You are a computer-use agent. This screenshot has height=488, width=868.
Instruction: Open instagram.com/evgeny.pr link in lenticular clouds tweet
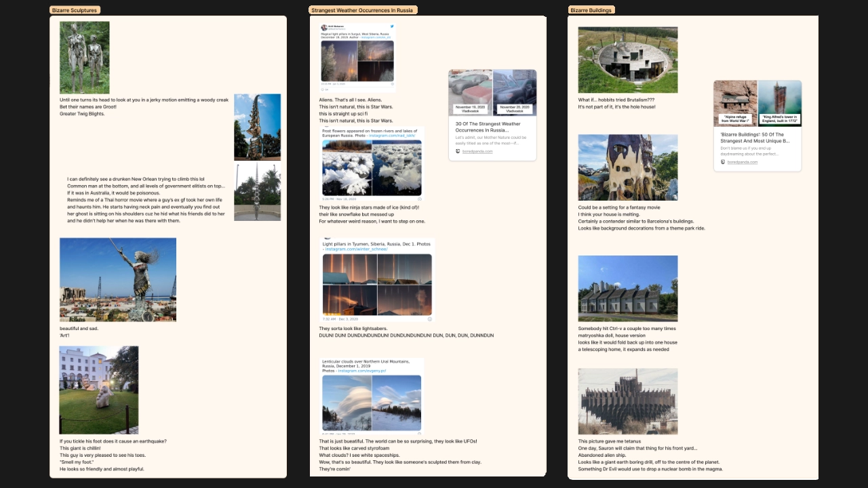362,371
